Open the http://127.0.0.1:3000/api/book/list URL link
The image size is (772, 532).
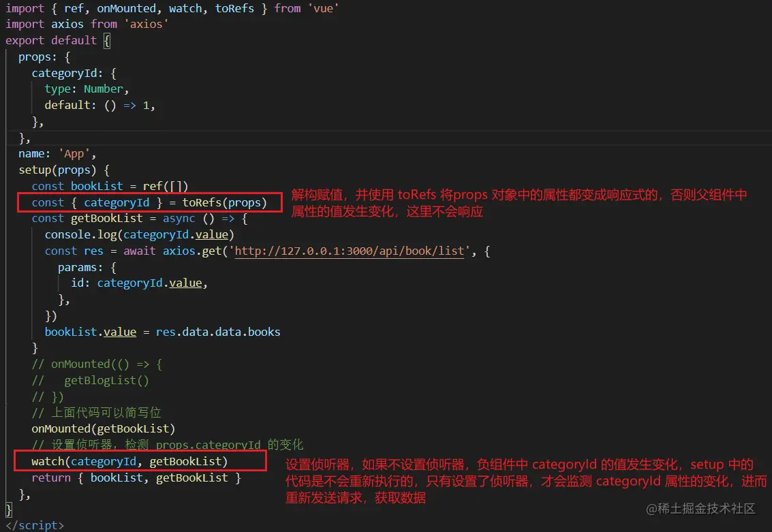click(x=350, y=251)
